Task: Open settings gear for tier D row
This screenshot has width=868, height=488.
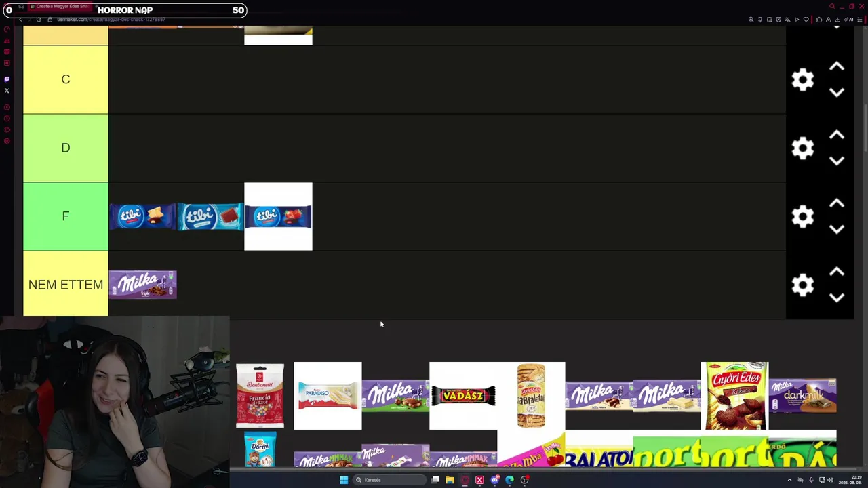Action: (x=803, y=148)
